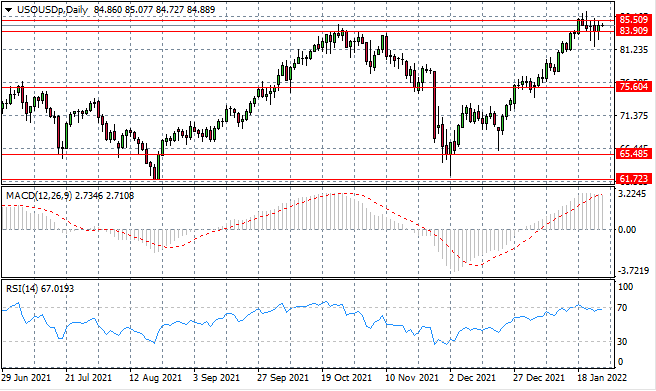This screenshot has width=656, height=391.
Task: Click the 2 Dec 2021 date label
Action: pos(472,378)
